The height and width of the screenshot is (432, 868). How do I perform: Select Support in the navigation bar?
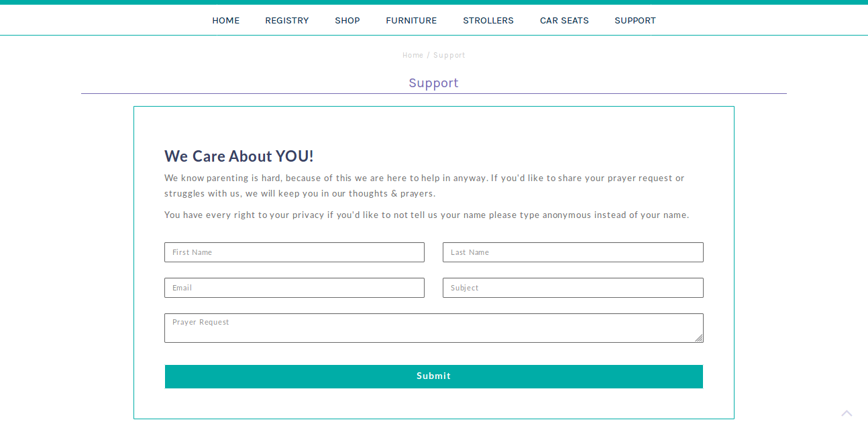[x=635, y=20]
